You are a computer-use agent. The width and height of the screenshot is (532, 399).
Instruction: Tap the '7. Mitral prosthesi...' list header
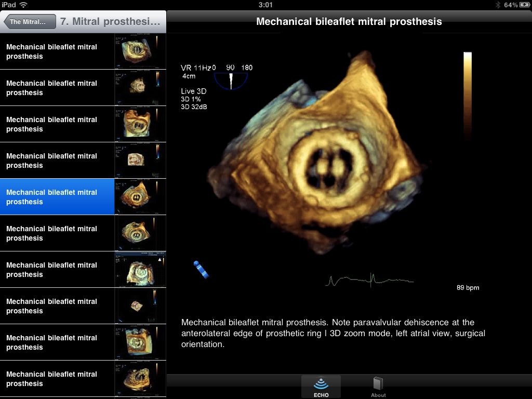coord(111,22)
